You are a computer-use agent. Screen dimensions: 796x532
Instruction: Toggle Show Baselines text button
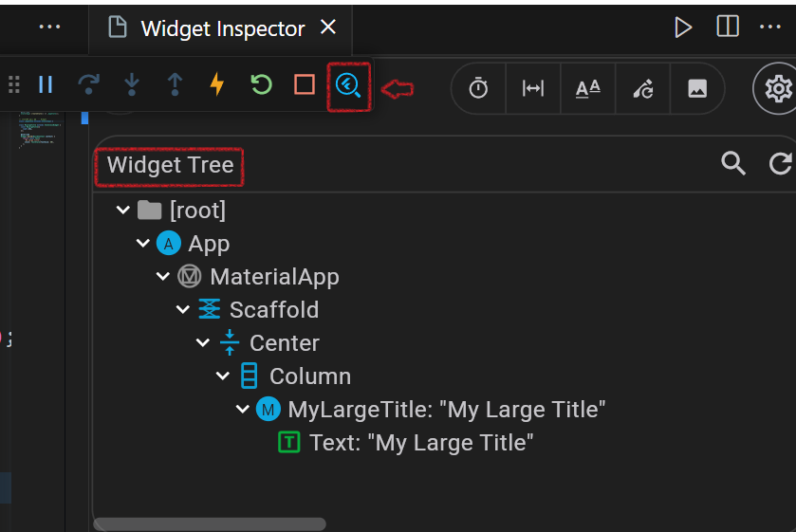click(588, 89)
